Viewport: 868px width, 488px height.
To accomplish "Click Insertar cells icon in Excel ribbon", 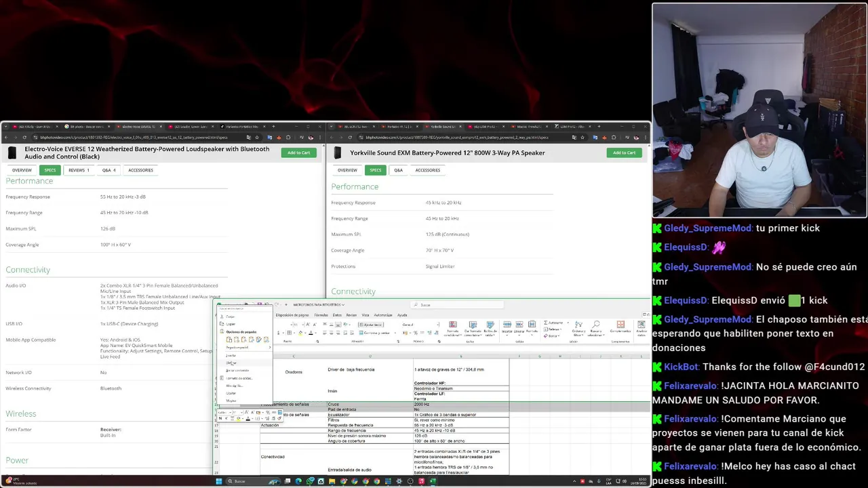I will click(507, 329).
